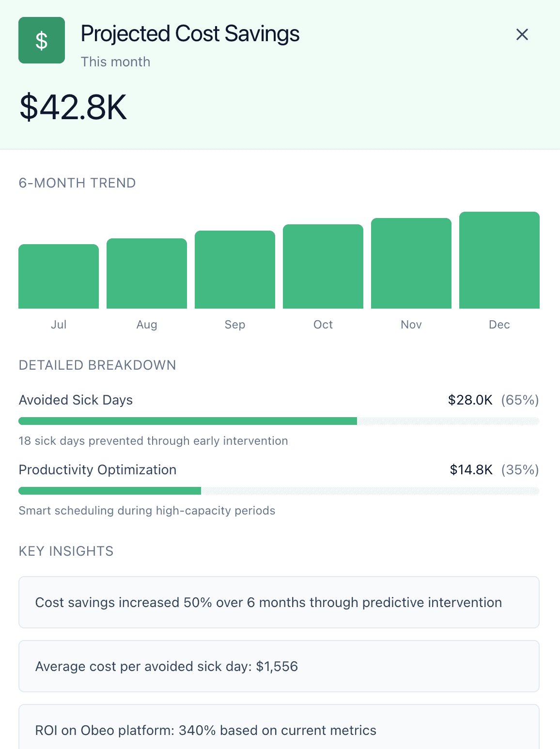Click the Jul bar in the trend chart
The width and height of the screenshot is (560, 749).
pos(59,276)
